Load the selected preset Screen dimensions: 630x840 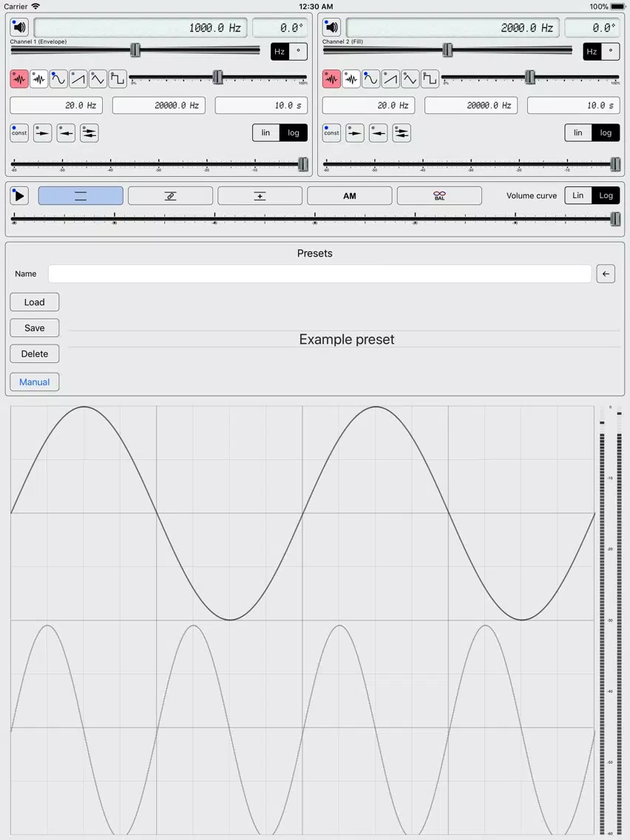click(x=34, y=302)
